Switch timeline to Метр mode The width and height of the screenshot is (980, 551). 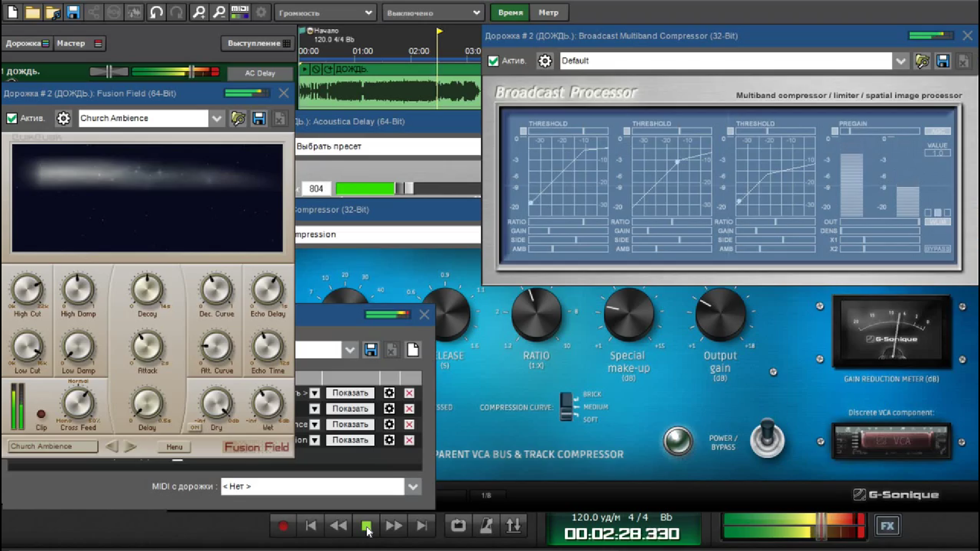[549, 12]
